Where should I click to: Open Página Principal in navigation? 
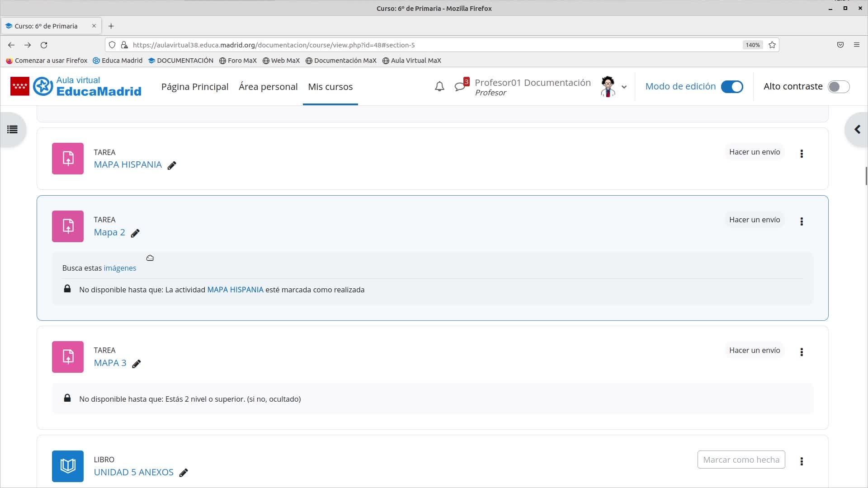click(x=195, y=86)
